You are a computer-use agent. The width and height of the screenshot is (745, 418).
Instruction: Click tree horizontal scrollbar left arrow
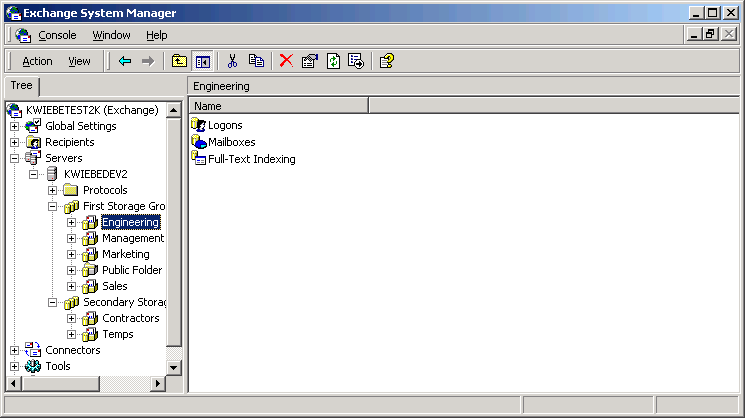pos(13,383)
